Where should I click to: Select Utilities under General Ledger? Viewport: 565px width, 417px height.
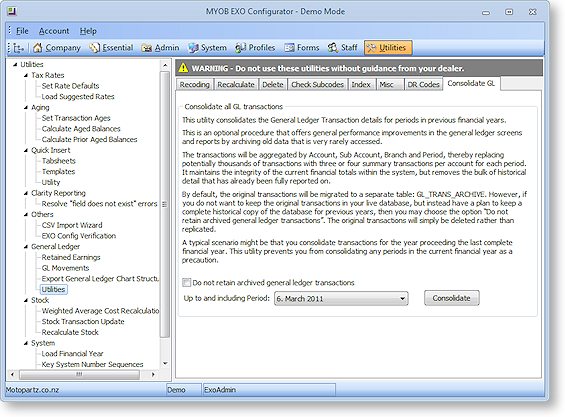(x=53, y=289)
